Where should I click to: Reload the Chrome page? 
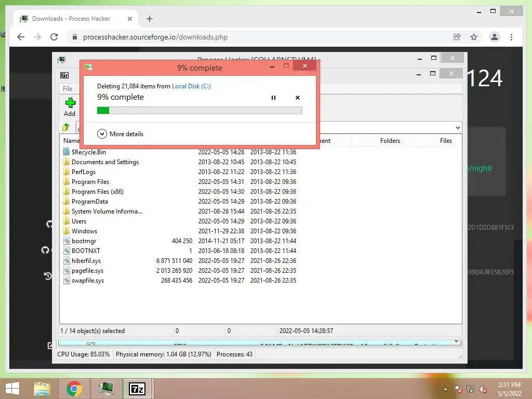[x=54, y=37]
